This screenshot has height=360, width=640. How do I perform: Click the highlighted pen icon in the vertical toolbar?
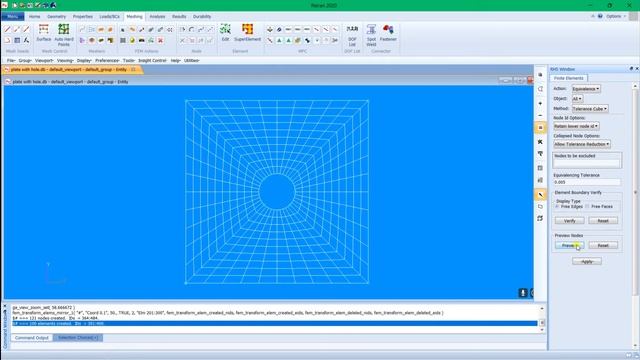540,195
